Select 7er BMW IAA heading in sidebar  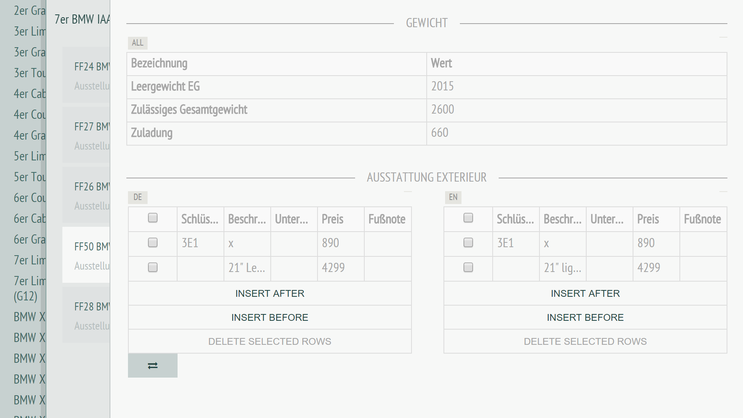81,19
